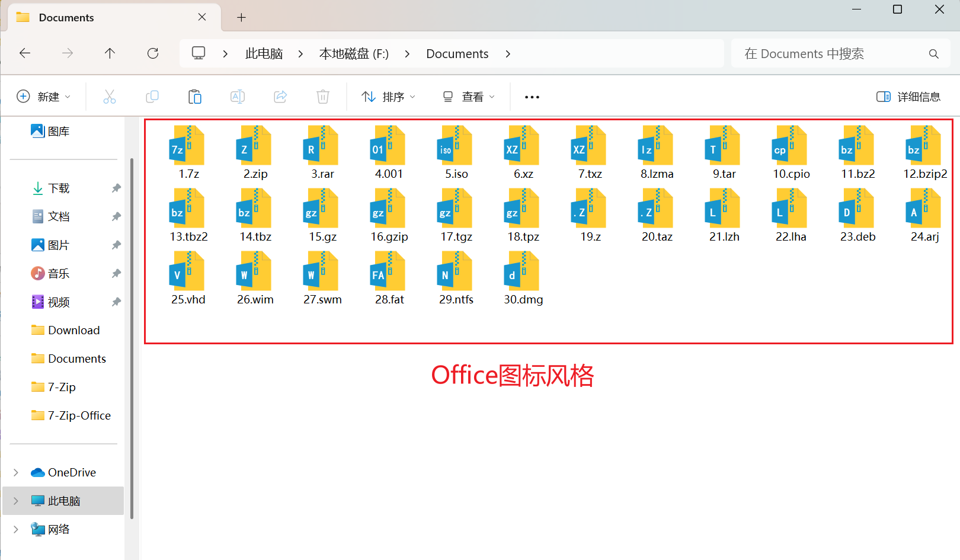960x560 pixels.
Task: Select the 9.tar file icon
Action: tap(722, 145)
